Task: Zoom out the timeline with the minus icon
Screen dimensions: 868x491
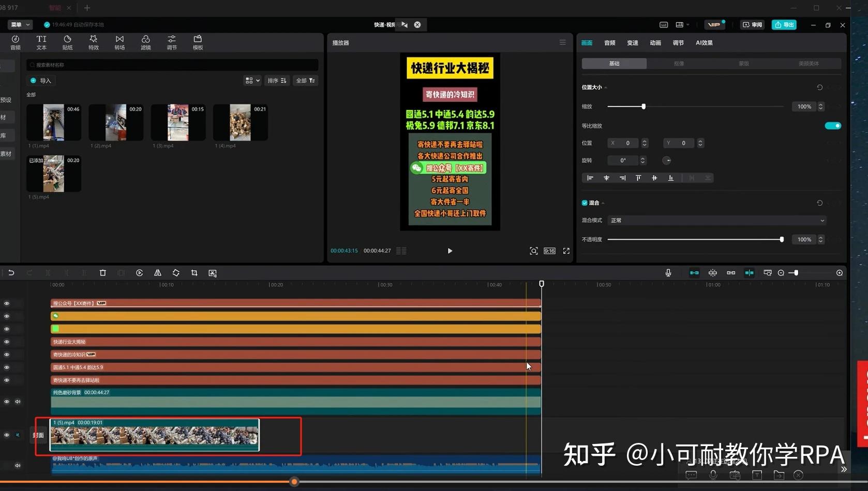Action: pos(781,273)
